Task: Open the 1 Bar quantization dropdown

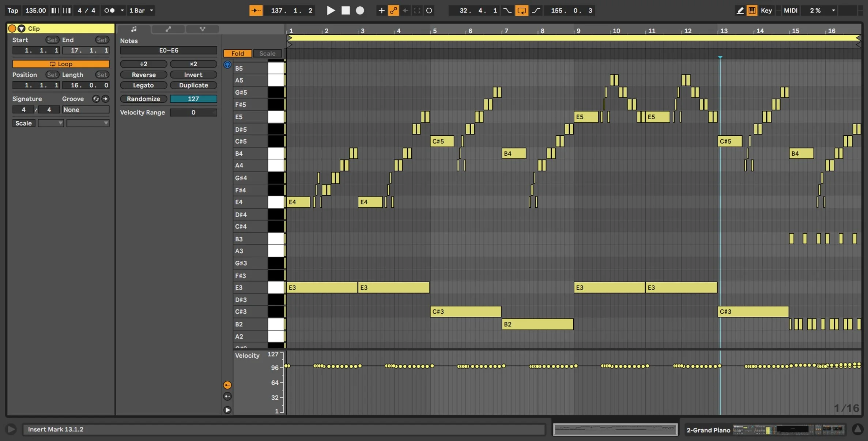Action: pyautogui.click(x=141, y=11)
